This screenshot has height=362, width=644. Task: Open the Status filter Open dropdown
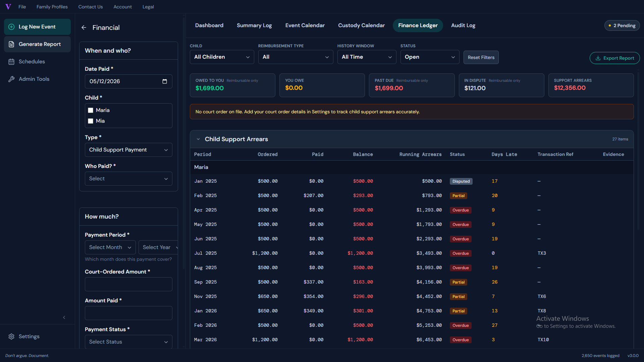430,57
